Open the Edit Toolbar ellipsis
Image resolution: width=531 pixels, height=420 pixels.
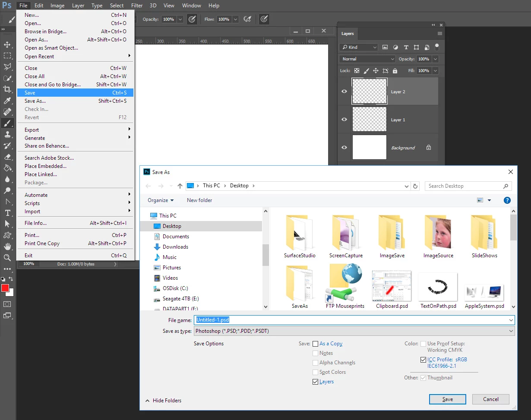[7, 269]
